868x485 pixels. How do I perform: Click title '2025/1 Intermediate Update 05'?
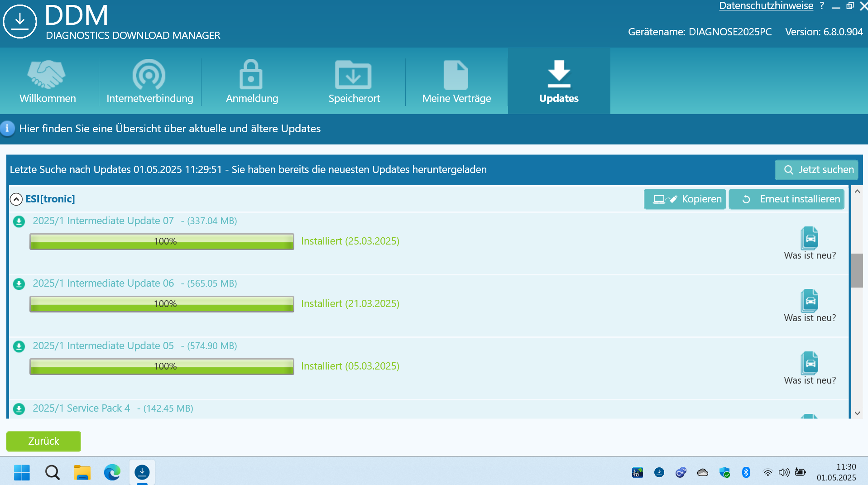click(x=103, y=346)
